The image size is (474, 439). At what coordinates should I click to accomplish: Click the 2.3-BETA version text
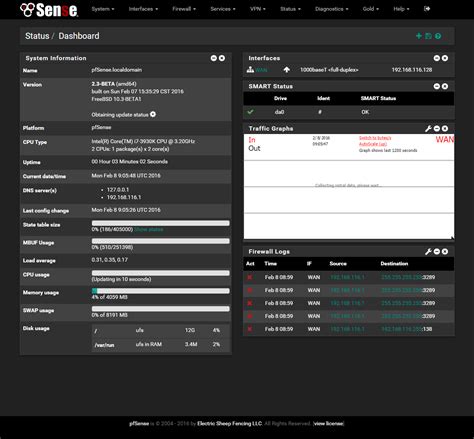(103, 84)
